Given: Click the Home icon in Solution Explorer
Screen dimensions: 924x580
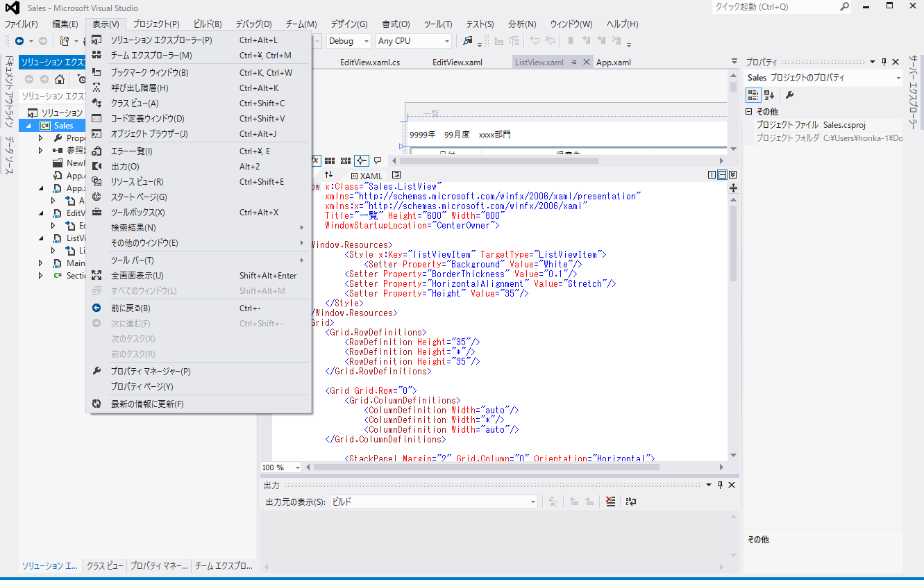Looking at the screenshot, I should (x=60, y=79).
